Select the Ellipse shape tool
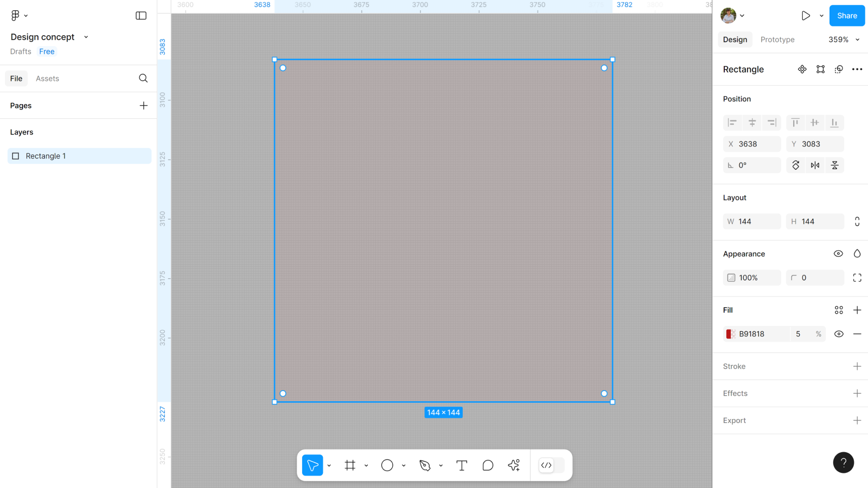 click(387, 465)
